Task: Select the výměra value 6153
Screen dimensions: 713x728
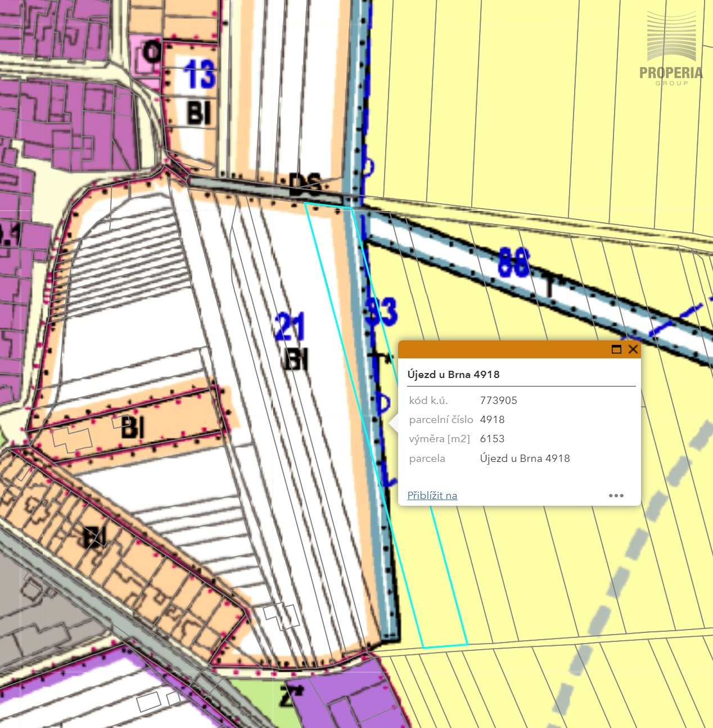Action: [492, 439]
